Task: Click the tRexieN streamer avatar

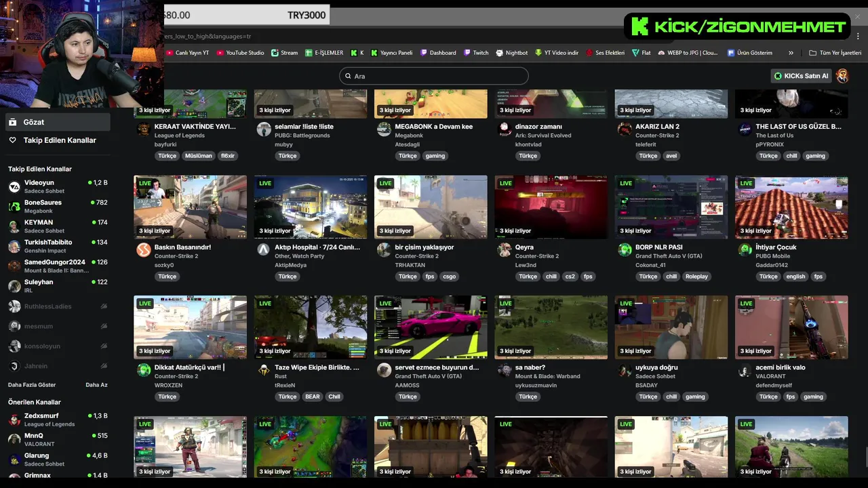Action: (264, 370)
